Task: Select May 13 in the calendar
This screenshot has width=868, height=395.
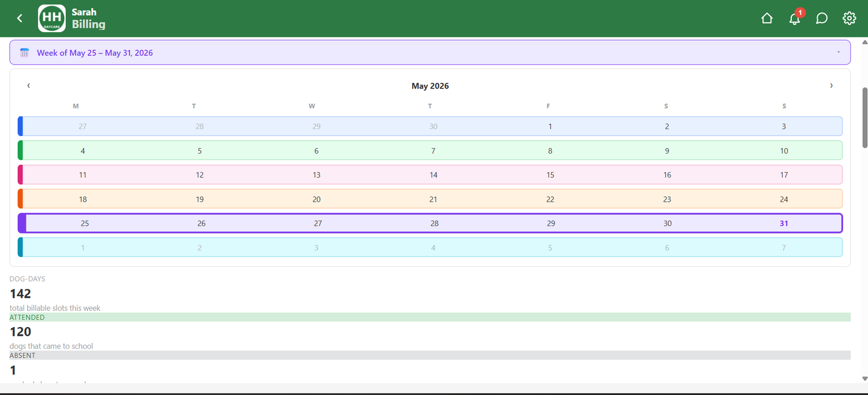Action: 316,175
